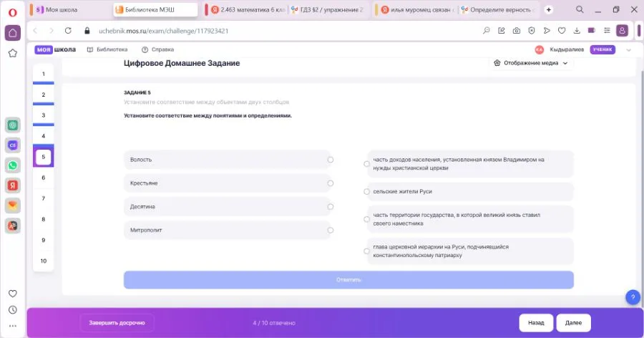Viewport: 644px width, 338px height.
Task: Open the edit page pencil icon
Action: [x=502, y=30]
